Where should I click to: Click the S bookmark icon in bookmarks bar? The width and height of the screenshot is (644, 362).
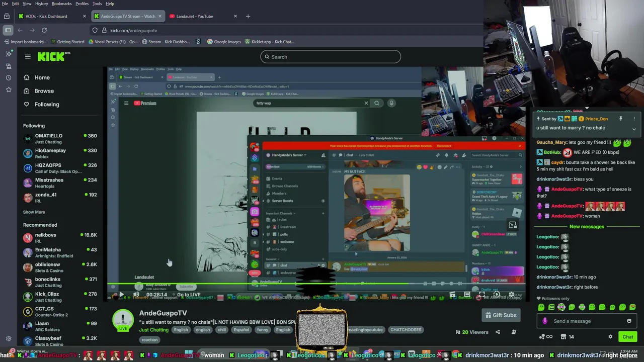(198, 42)
